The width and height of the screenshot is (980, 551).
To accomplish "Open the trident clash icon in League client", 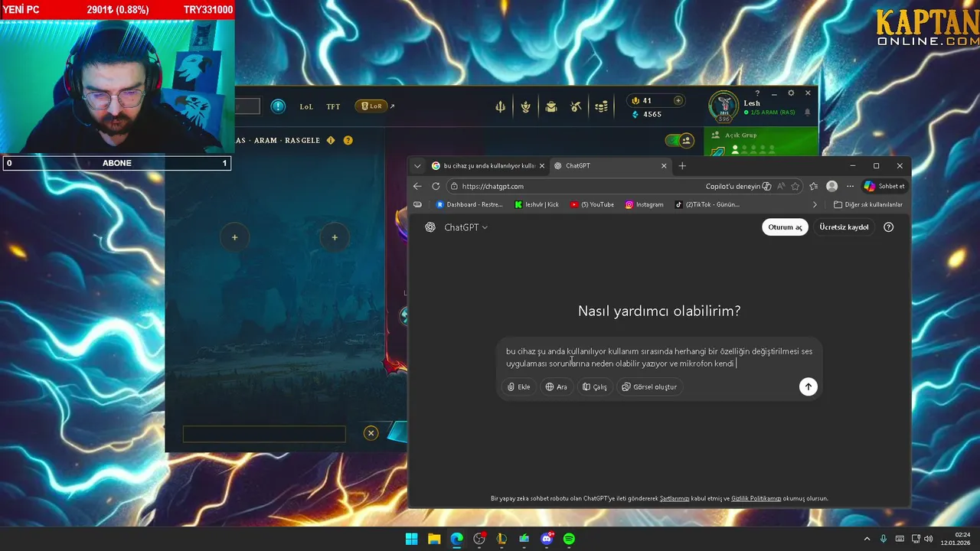I will click(500, 107).
